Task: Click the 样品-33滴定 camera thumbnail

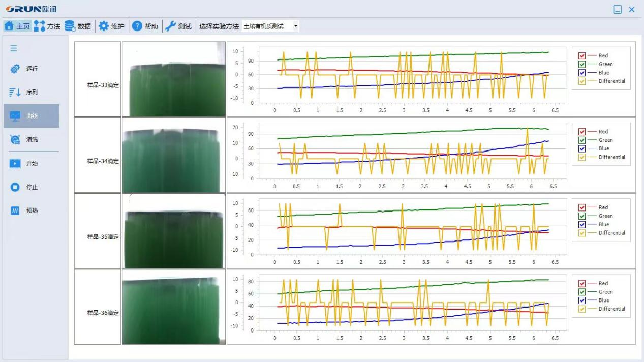Action: pyautogui.click(x=174, y=79)
